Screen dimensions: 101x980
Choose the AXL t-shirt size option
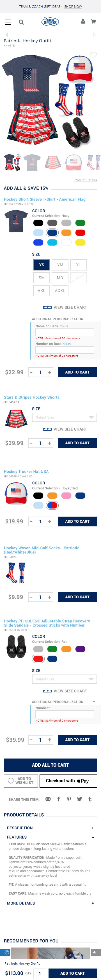tap(42, 291)
